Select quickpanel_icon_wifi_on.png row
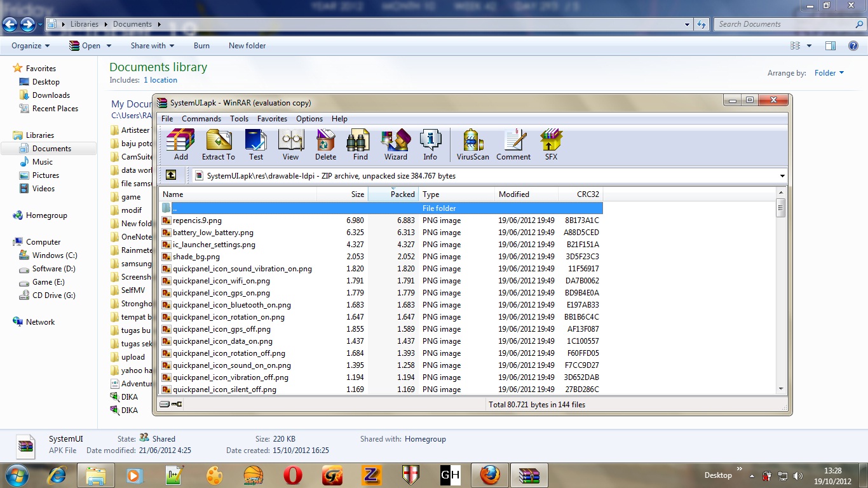 [x=381, y=281]
